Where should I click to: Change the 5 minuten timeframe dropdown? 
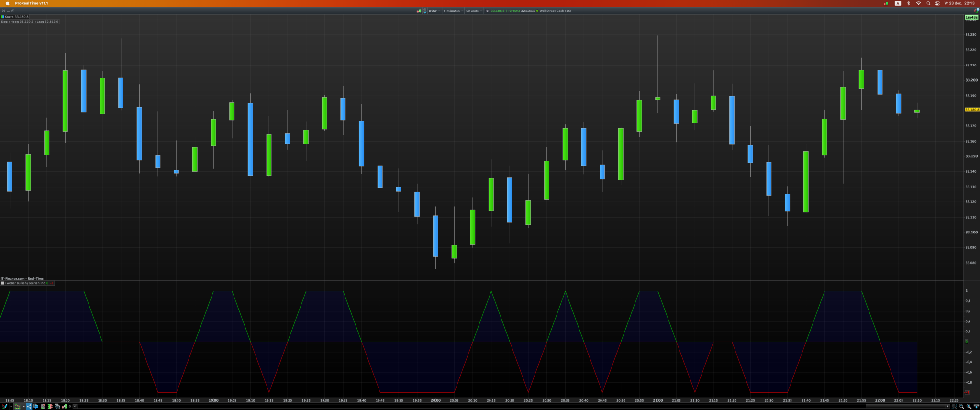tap(453, 11)
